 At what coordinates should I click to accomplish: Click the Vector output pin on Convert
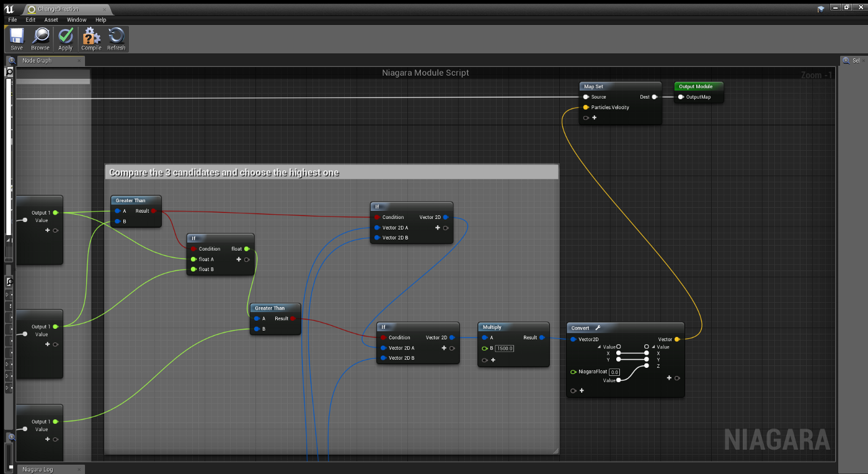(x=677, y=339)
